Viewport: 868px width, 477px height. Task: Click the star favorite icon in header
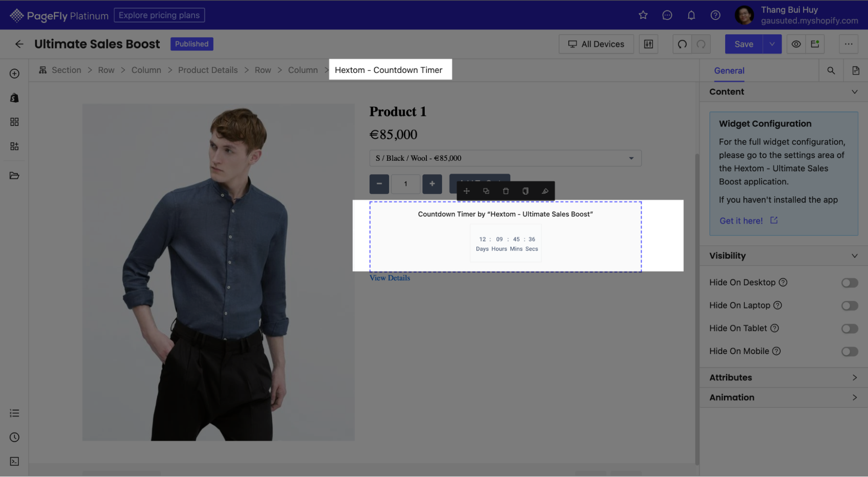(643, 15)
